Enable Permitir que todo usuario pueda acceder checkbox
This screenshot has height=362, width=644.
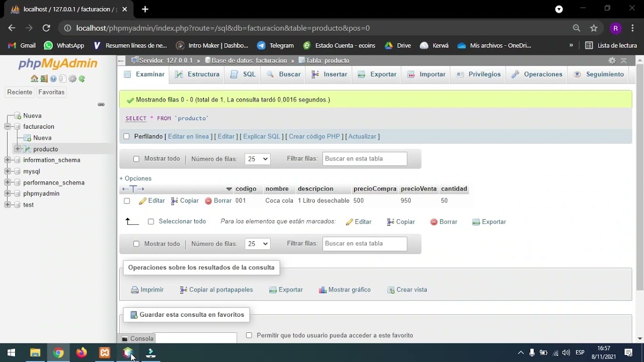point(249,335)
